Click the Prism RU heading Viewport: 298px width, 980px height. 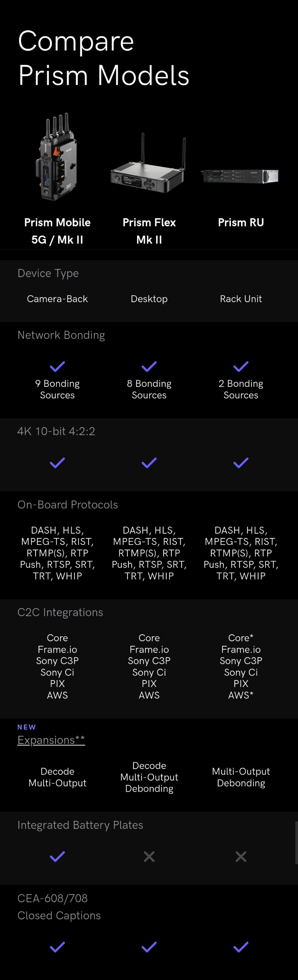(241, 223)
